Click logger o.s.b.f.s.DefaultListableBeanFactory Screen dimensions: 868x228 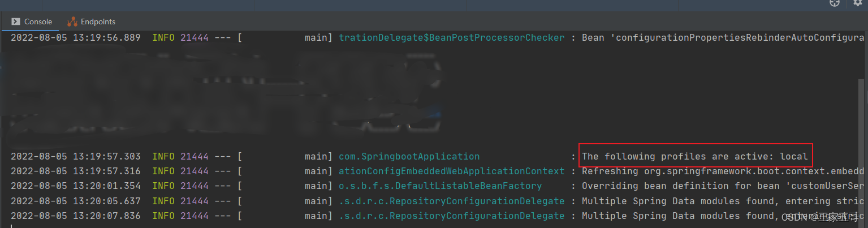(x=441, y=186)
